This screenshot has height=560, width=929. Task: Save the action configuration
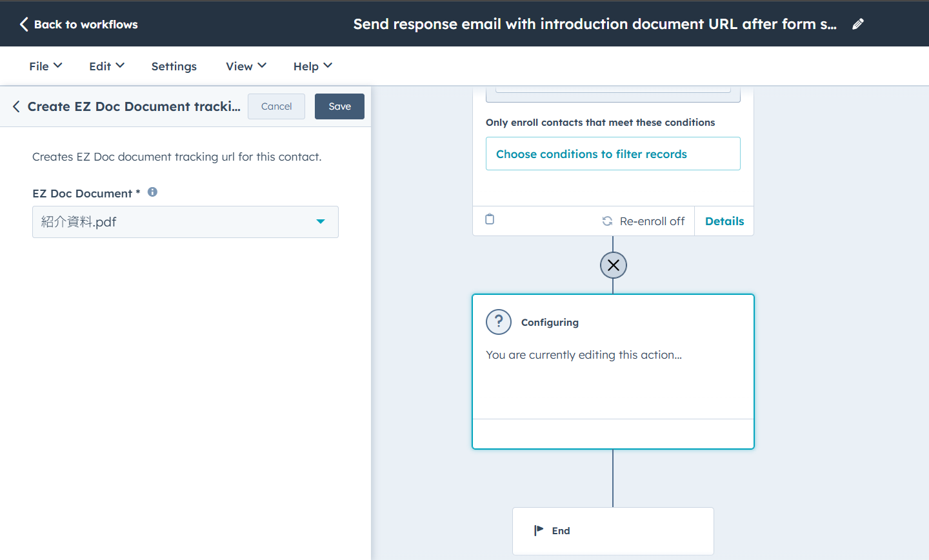pos(339,106)
